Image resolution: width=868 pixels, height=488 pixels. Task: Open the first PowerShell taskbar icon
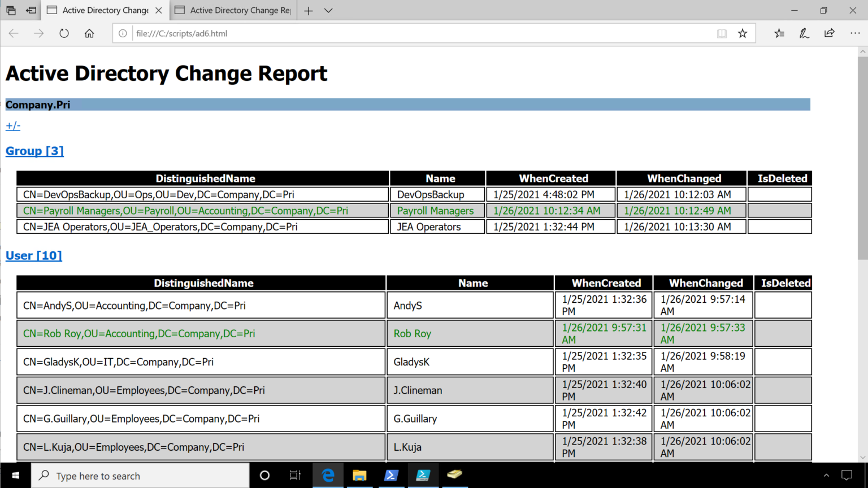click(x=391, y=476)
